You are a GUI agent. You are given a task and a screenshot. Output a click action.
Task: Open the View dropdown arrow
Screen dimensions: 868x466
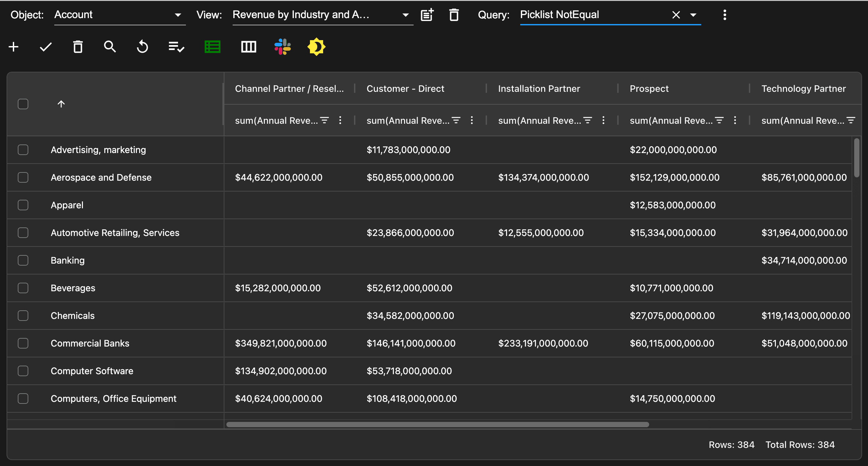(405, 15)
